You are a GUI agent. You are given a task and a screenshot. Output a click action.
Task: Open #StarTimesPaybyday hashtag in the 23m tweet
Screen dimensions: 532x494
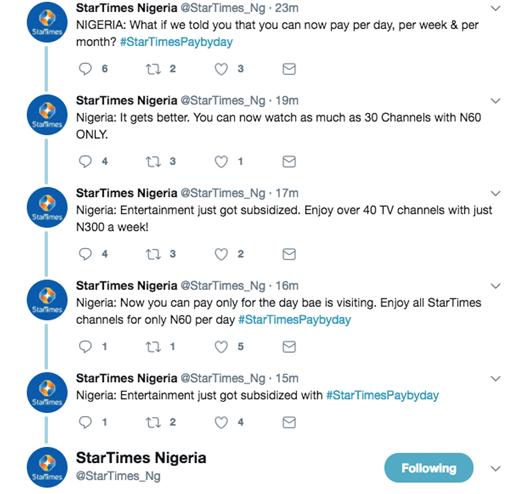(176, 42)
